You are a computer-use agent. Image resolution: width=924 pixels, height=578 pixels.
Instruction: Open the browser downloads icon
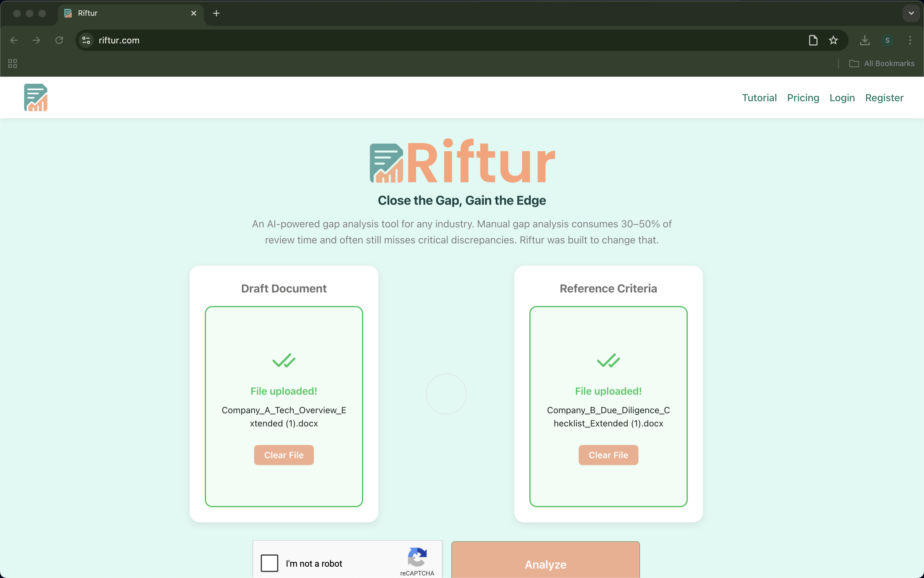pos(864,40)
